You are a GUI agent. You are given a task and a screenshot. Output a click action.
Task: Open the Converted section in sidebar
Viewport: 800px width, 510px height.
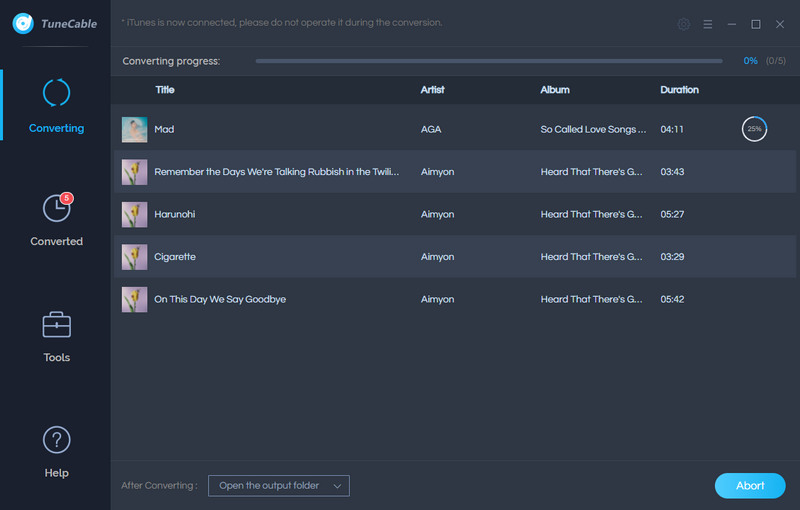click(56, 220)
